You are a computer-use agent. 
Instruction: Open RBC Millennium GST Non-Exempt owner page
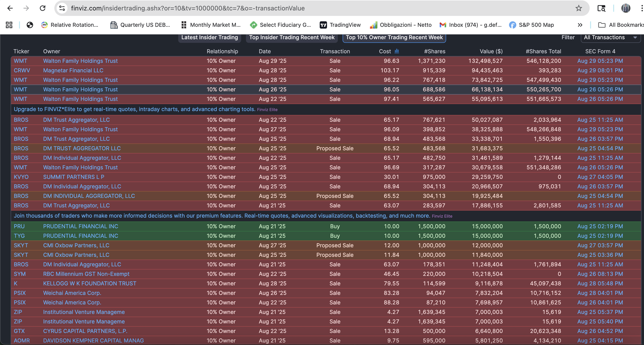pyautogui.click(x=86, y=274)
